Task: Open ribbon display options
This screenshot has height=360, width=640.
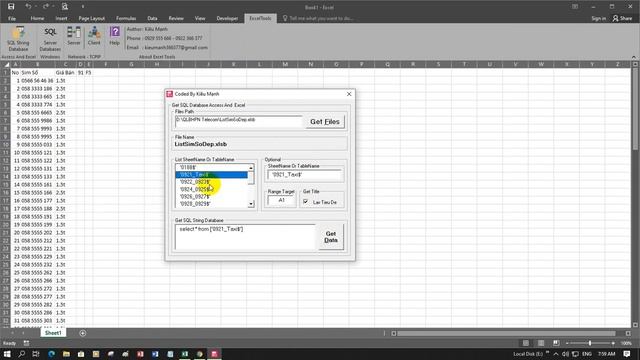Action: pyautogui.click(x=575, y=7)
